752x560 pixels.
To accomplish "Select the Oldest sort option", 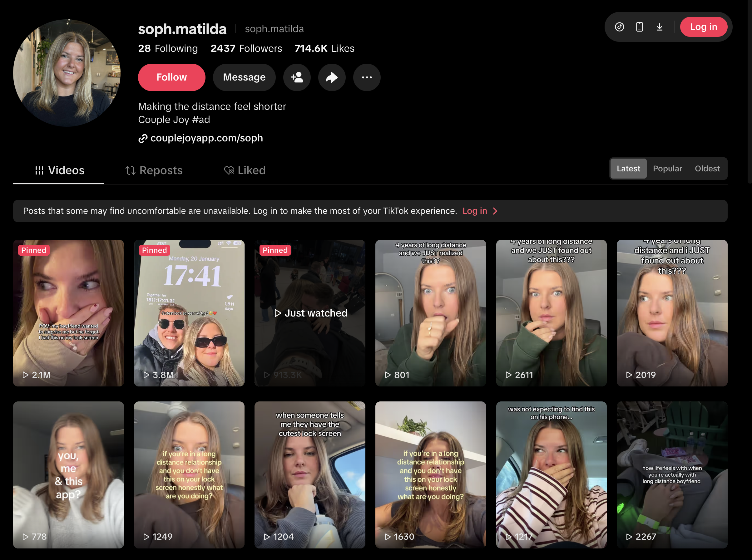I will (707, 169).
